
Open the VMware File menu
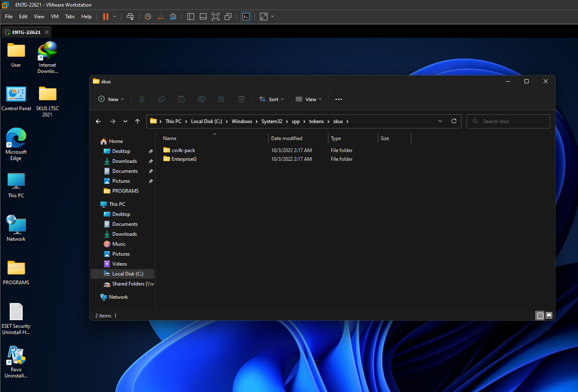point(9,17)
